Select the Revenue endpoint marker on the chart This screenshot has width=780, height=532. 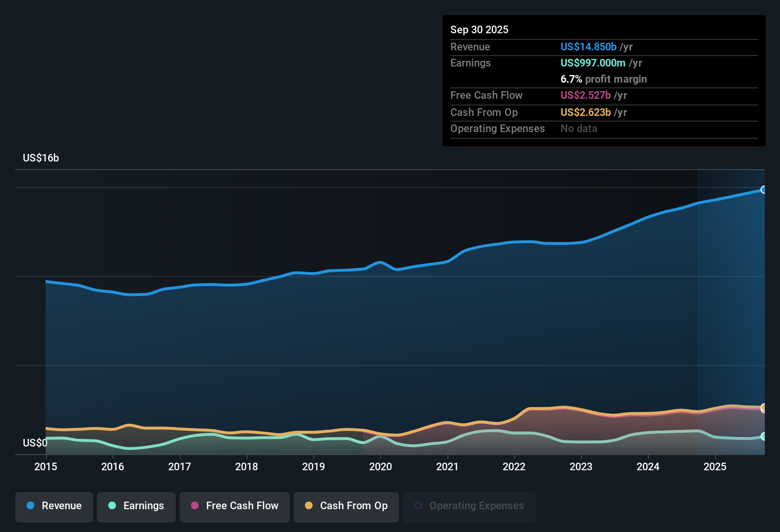click(764, 190)
